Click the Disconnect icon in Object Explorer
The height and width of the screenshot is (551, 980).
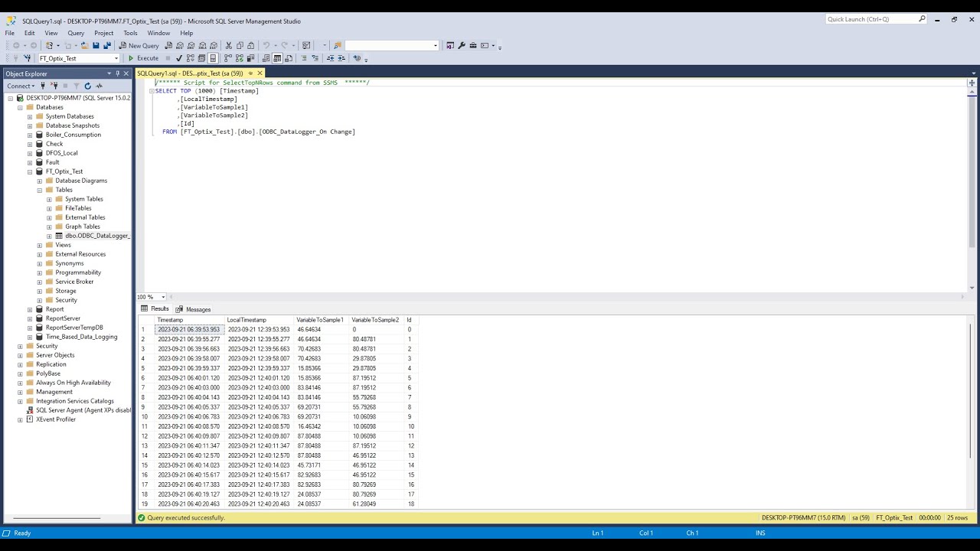(x=55, y=86)
